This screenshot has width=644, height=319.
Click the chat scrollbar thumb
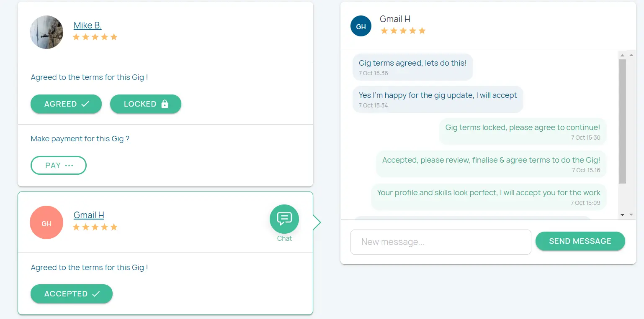[x=622, y=121]
